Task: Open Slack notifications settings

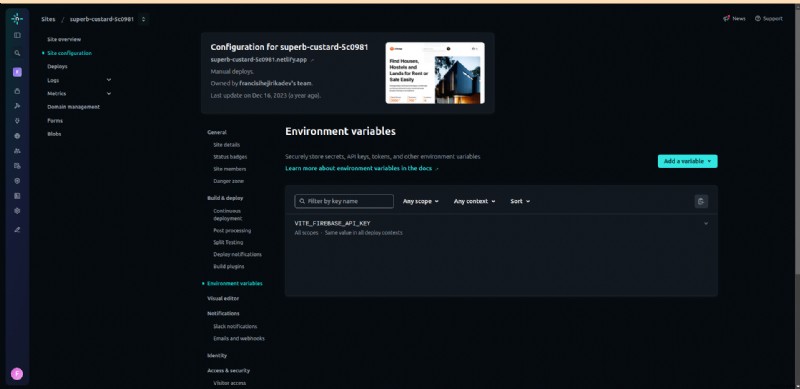Action: click(x=235, y=327)
